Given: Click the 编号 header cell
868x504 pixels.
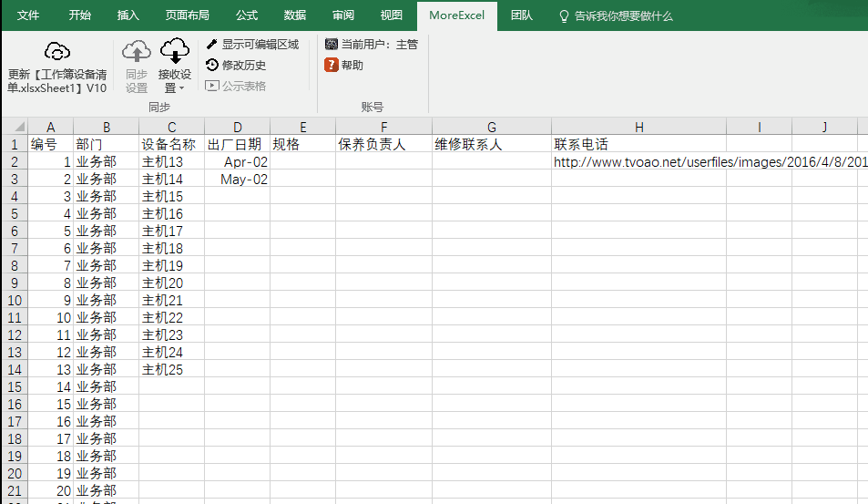Looking at the screenshot, I should (x=50, y=144).
